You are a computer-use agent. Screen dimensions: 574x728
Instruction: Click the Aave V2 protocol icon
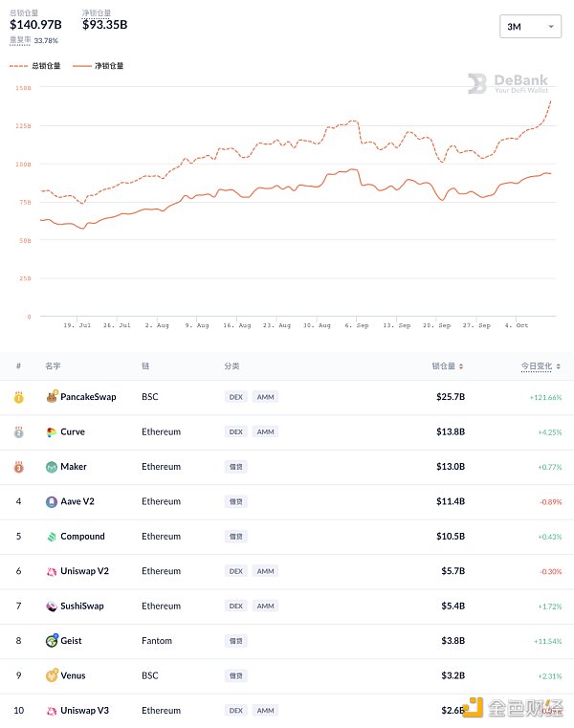(x=52, y=502)
